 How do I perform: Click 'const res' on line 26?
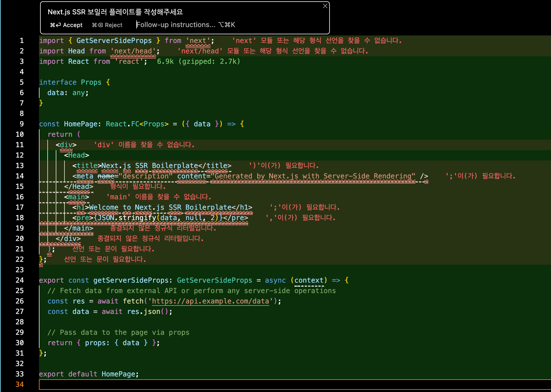click(x=66, y=301)
